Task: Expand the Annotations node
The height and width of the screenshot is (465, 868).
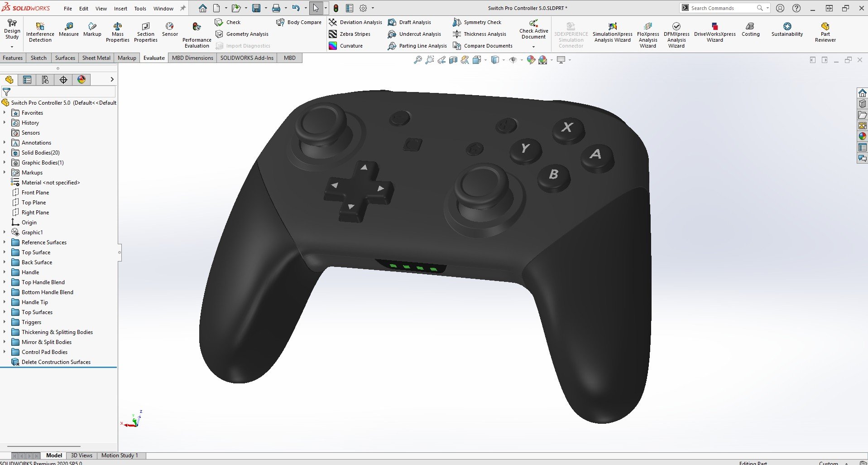Action: tap(5, 143)
